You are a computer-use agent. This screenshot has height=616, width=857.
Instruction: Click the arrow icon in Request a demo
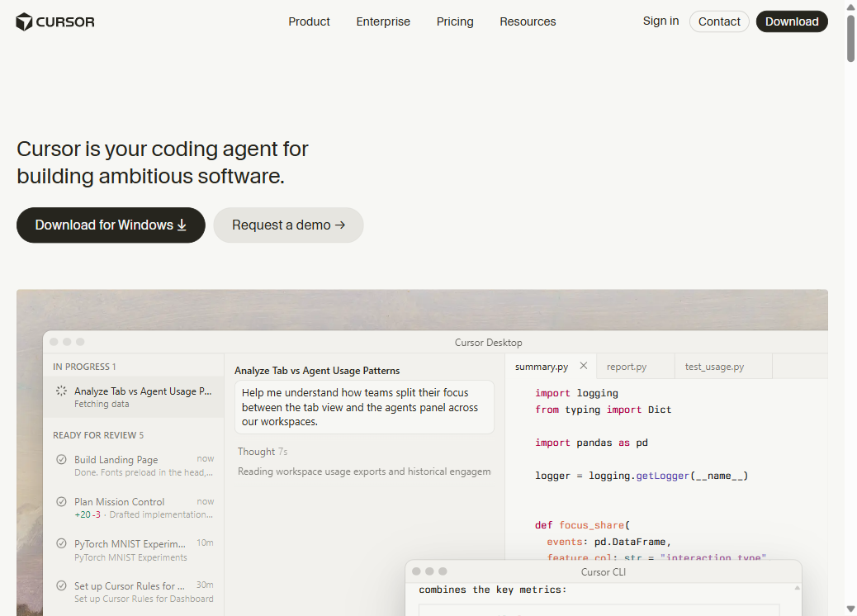pyautogui.click(x=340, y=225)
